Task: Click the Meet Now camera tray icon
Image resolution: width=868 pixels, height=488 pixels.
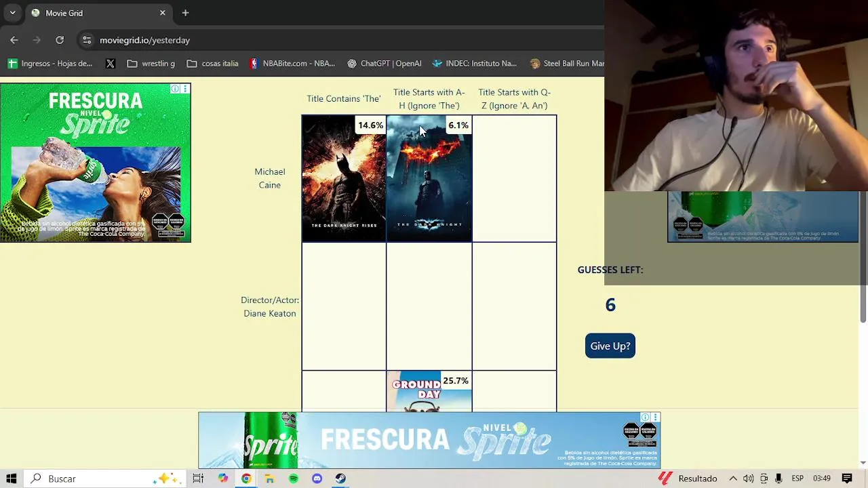Action: coord(764,479)
